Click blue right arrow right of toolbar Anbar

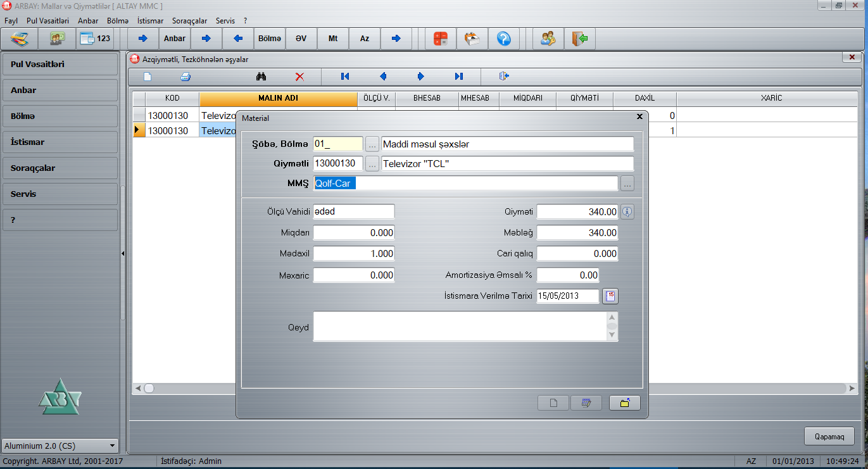(x=206, y=39)
